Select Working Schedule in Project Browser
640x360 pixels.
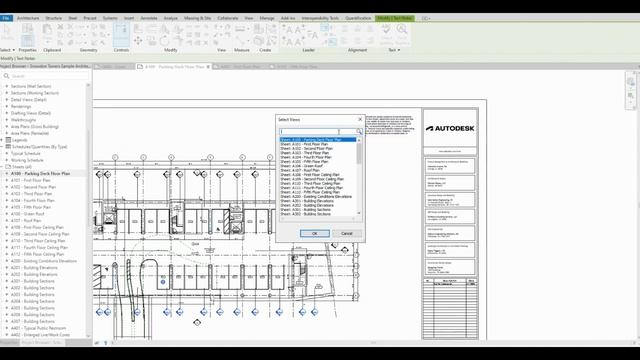pyautogui.click(x=27, y=160)
